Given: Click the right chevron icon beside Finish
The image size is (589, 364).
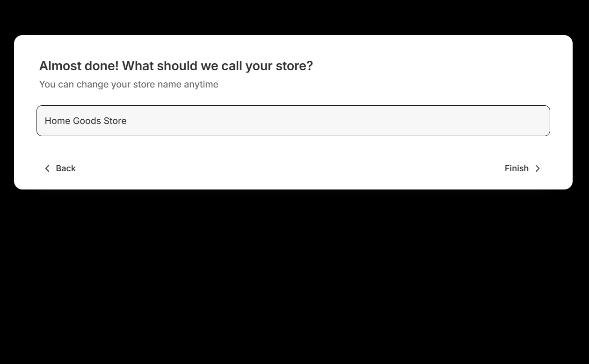Looking at the screenshot, I should coord(538,168).
